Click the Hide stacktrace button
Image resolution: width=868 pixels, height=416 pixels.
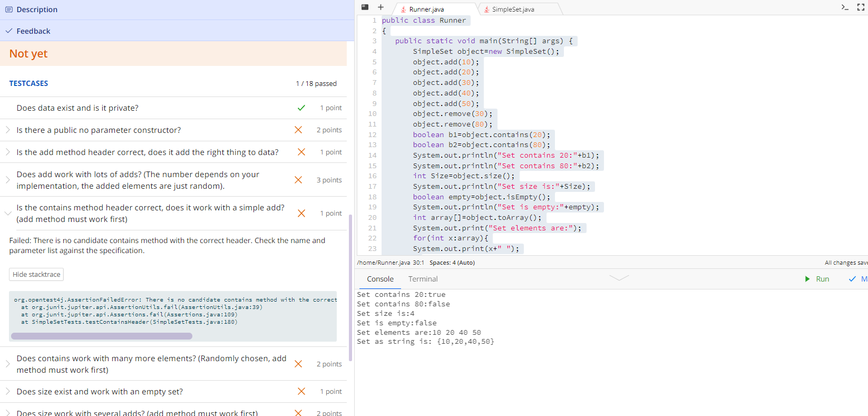click(x=36, y=274)
